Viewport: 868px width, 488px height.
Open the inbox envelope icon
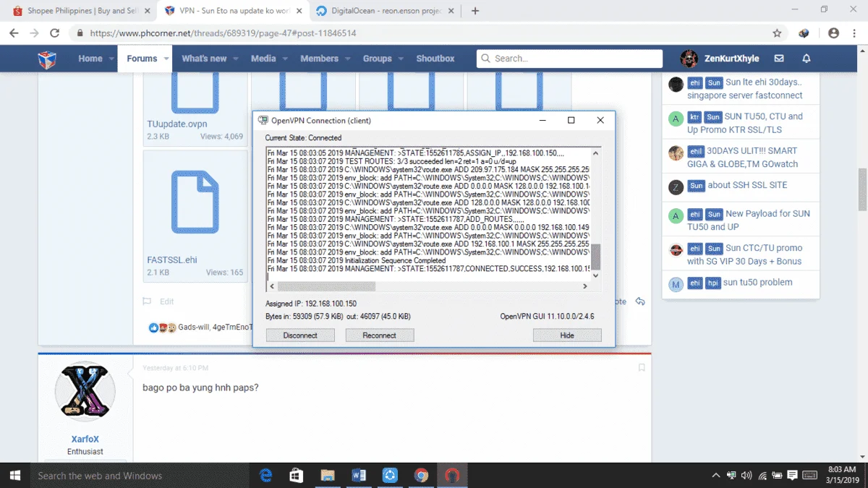(779, 59)
